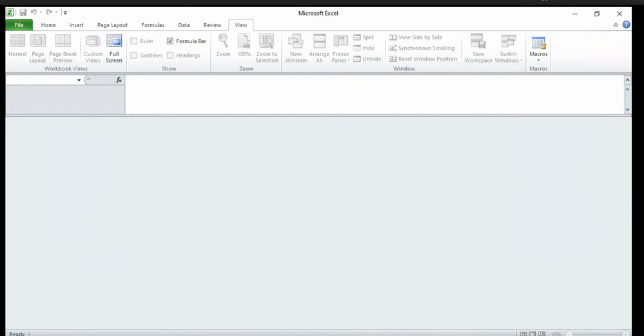Select Normal workbook view
The width and height of the screenshot is (644, 336).
17,46
